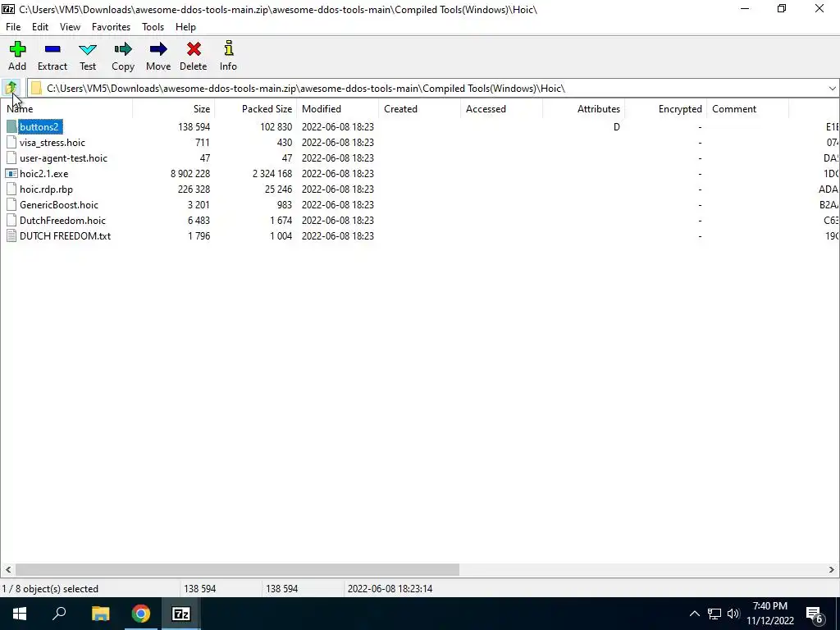Screen dimensions: 840x630
Task: Open the Favorites menu
Action: 111,27
